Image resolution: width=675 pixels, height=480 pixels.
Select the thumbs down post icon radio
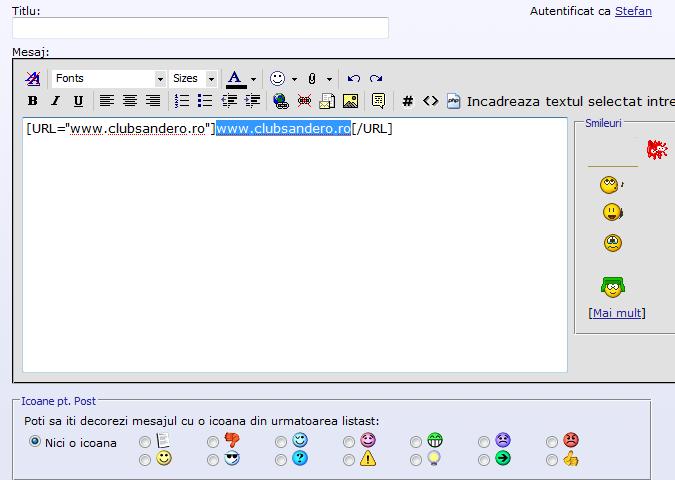213,442
